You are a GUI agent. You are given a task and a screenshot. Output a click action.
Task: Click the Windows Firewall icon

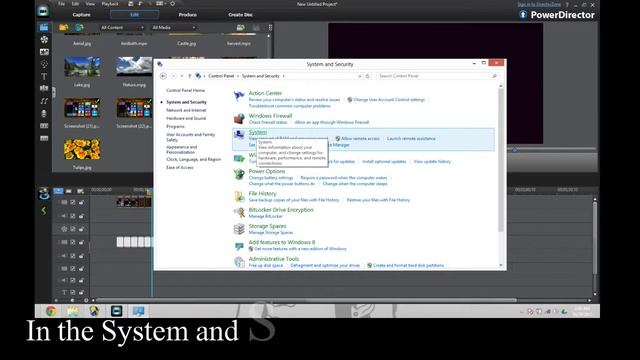239,118
